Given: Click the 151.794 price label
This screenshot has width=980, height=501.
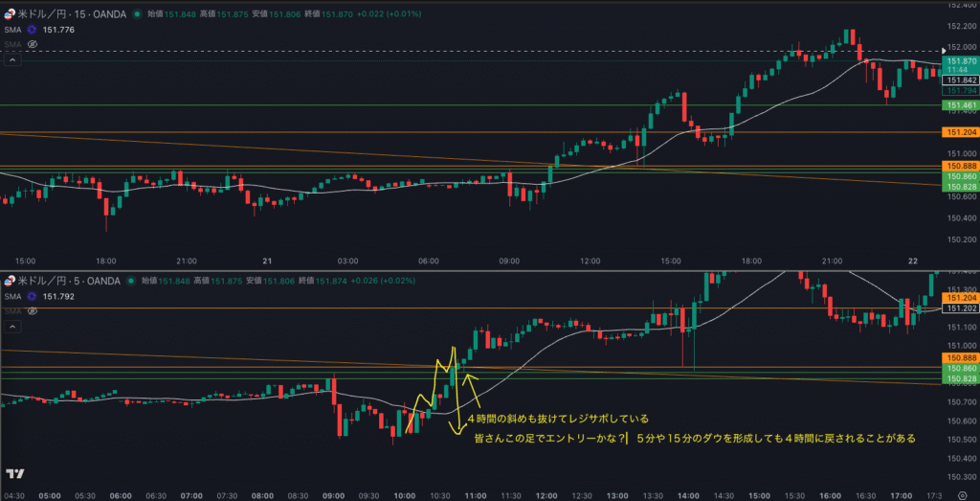Looking at the screenshot, I should pos(961,91).
